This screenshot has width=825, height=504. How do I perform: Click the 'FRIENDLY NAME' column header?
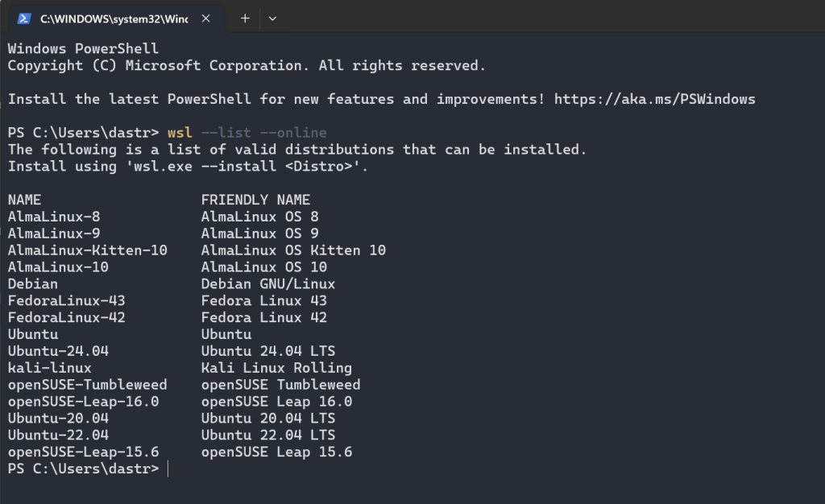(255, 200)
